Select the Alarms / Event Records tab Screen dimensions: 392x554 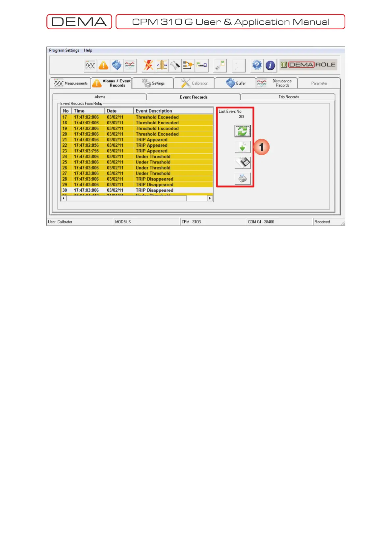tap(112, 83)
